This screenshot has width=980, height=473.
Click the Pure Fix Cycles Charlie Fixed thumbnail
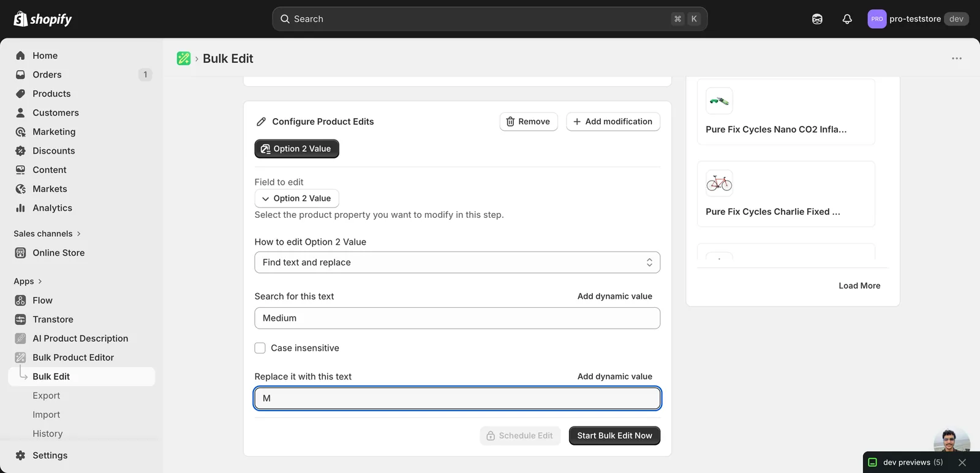tap(719, 183)
